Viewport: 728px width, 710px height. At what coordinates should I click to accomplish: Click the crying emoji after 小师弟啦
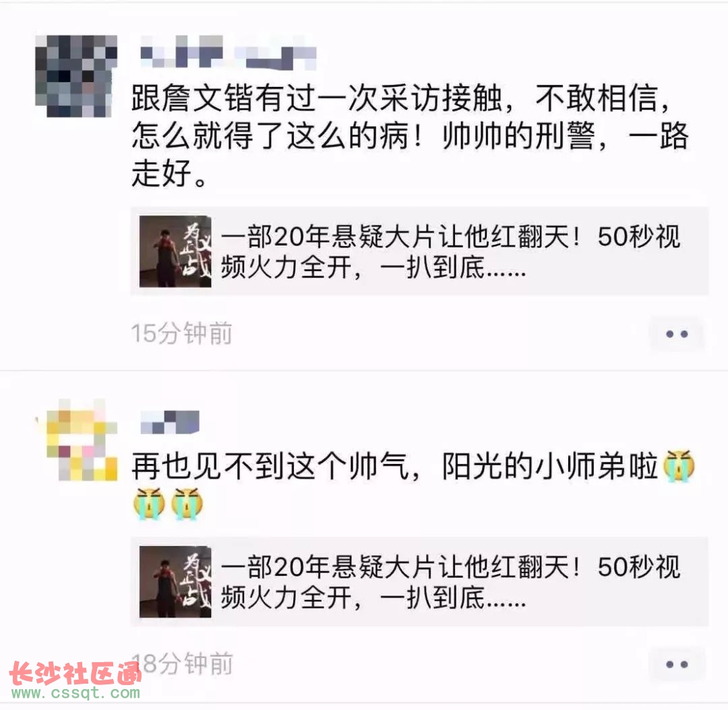(x=678, y=466)
